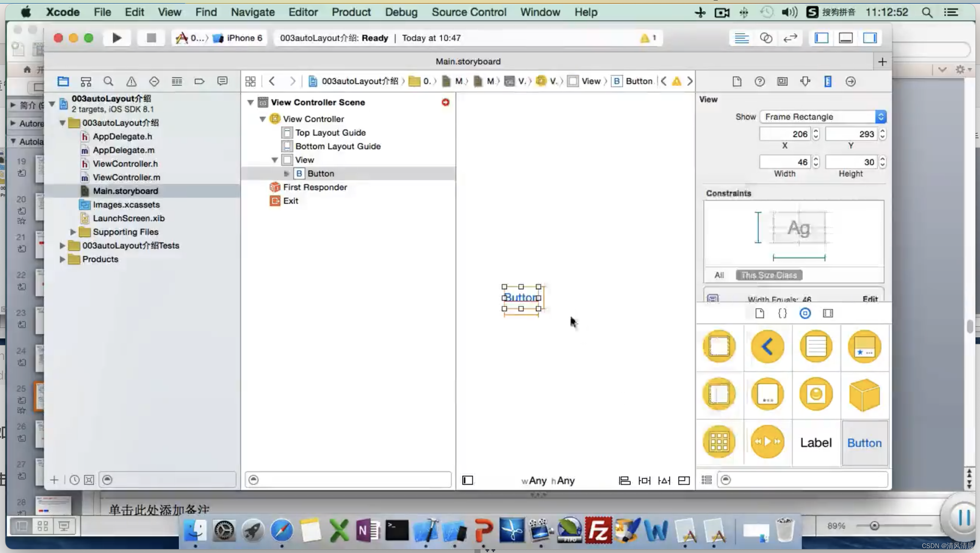The height and width of the screenshot is (553, 980).
Task: Show the Project navigator folder icon
Action: tap(63, 81)
